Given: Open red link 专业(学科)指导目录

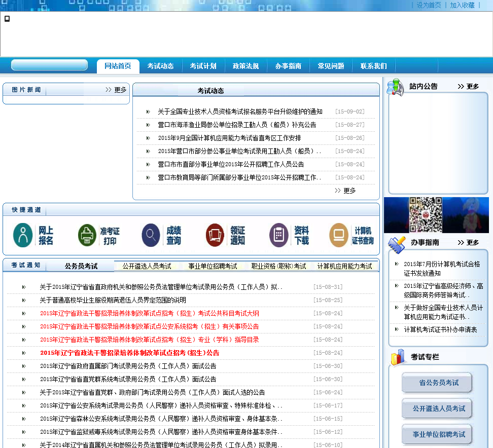Looking at the screenshot, I should [150, 340].
